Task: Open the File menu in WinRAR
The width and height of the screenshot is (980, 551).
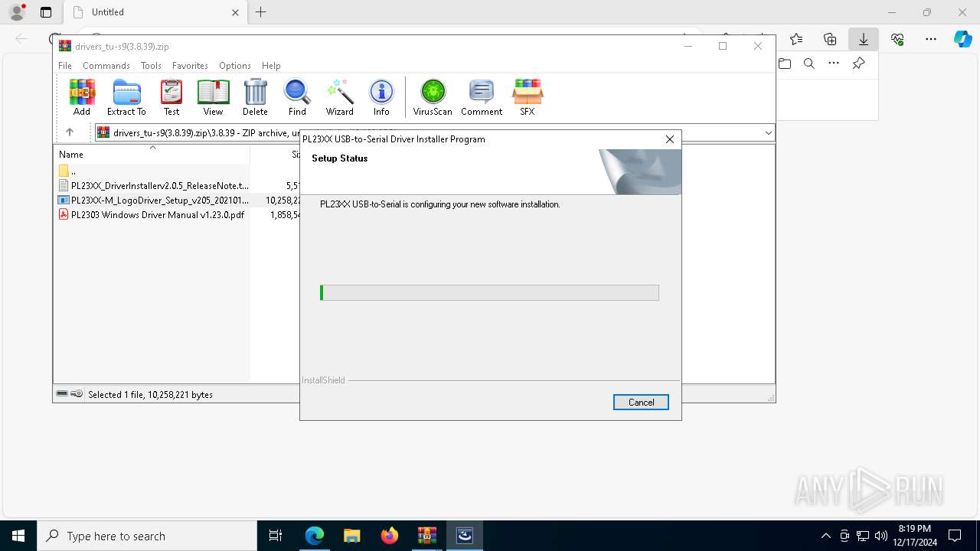Action: coord(65,66)
